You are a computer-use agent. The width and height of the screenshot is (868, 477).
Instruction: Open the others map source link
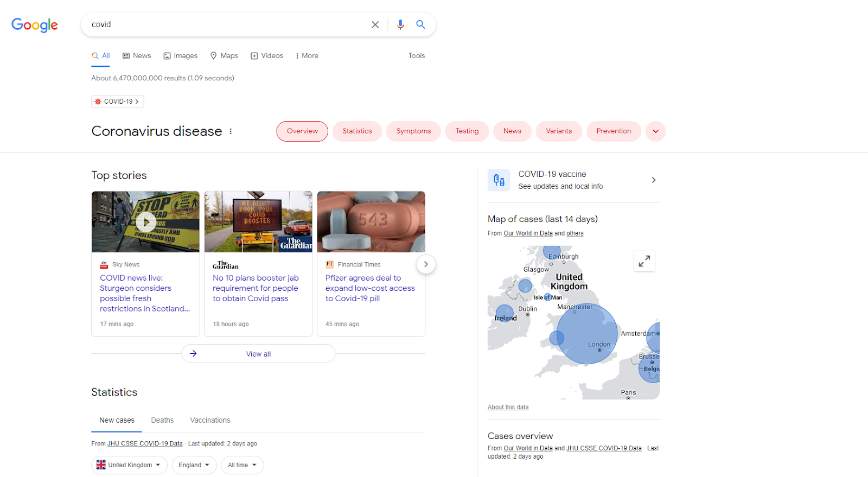coord(575,233)
